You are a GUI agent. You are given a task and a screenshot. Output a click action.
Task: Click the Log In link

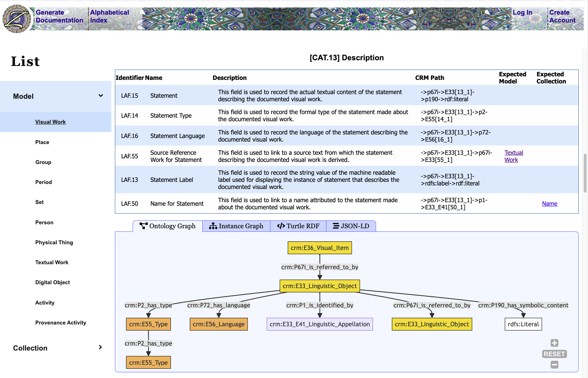point(522,12)
